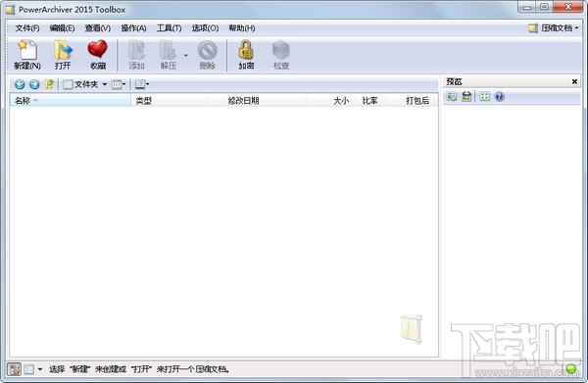Sort list by 比率 column
The width and height of the screenshot is (588, 383).
[370, 101]
